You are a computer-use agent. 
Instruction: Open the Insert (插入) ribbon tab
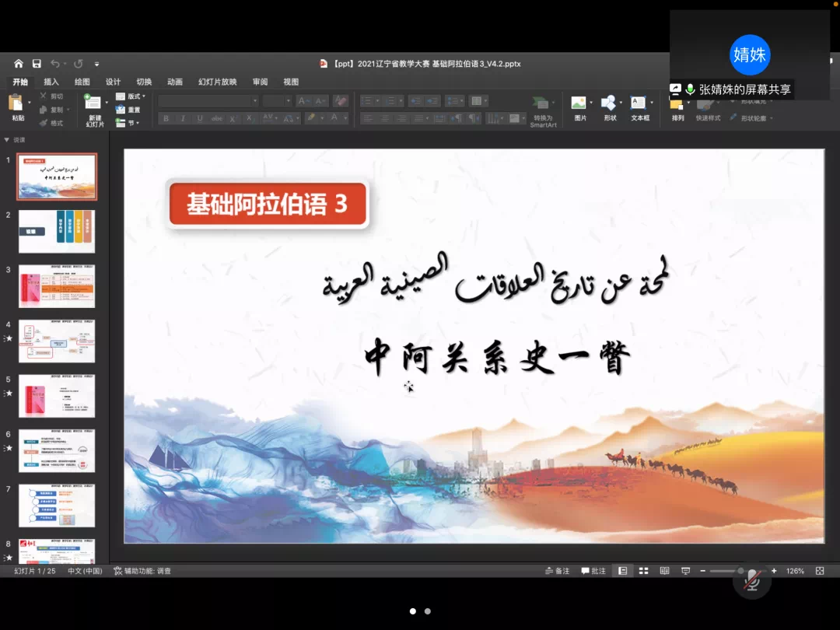(x=51, y=82)
